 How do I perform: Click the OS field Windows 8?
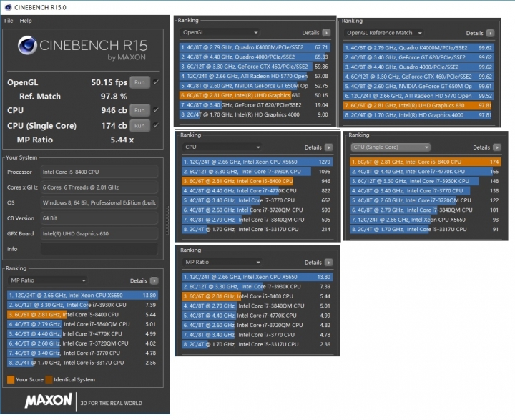99,202
